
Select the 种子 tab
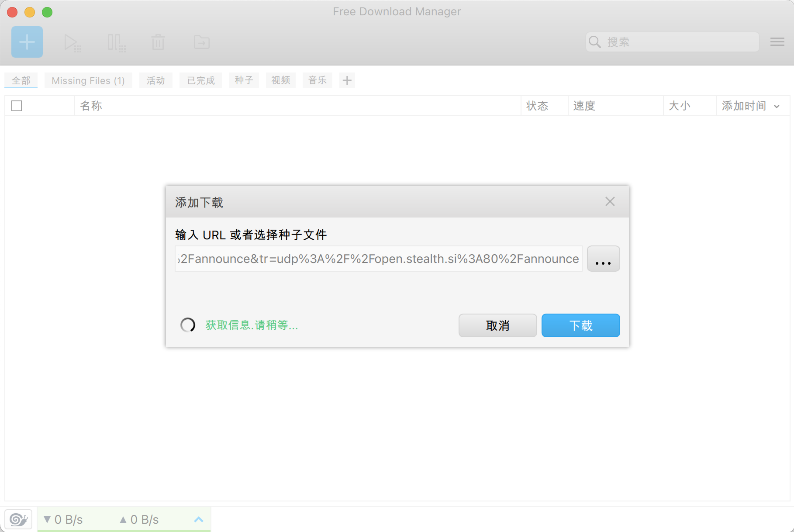(244, 80)
